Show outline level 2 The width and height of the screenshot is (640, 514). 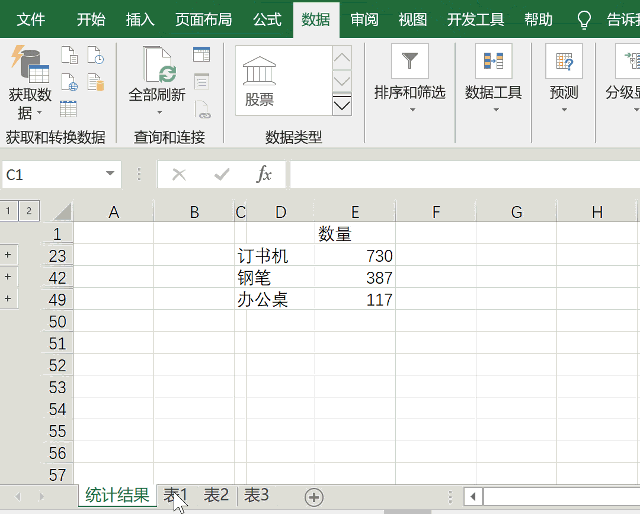tap(29, 211)
